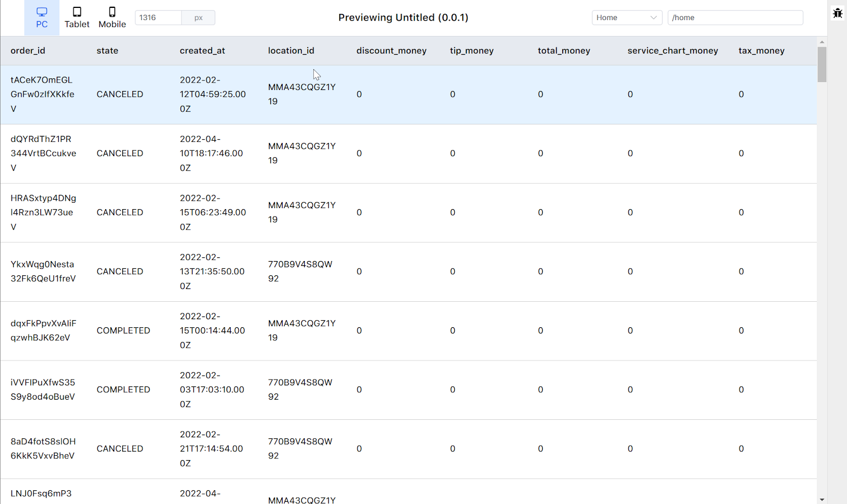
Task: Select order iVVFIPuXfwS35S9y8od4oBueV cell
Action: [x=43, y=390]
